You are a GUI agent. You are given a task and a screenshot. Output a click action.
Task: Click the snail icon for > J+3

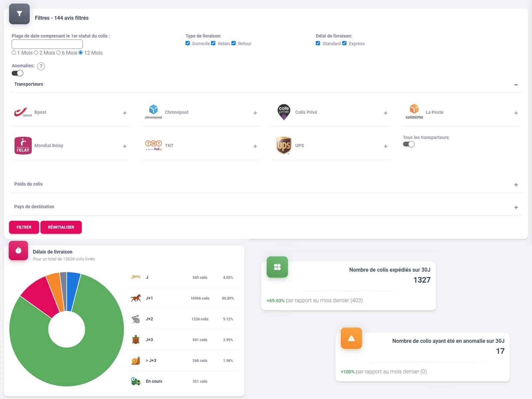tap(136, 360)
